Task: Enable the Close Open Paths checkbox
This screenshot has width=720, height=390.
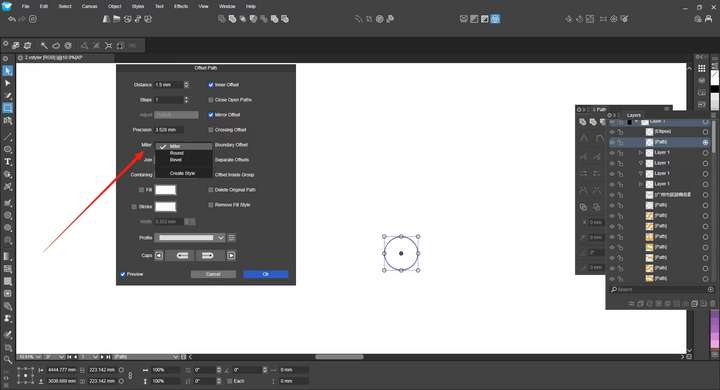Action: [211, 100]
